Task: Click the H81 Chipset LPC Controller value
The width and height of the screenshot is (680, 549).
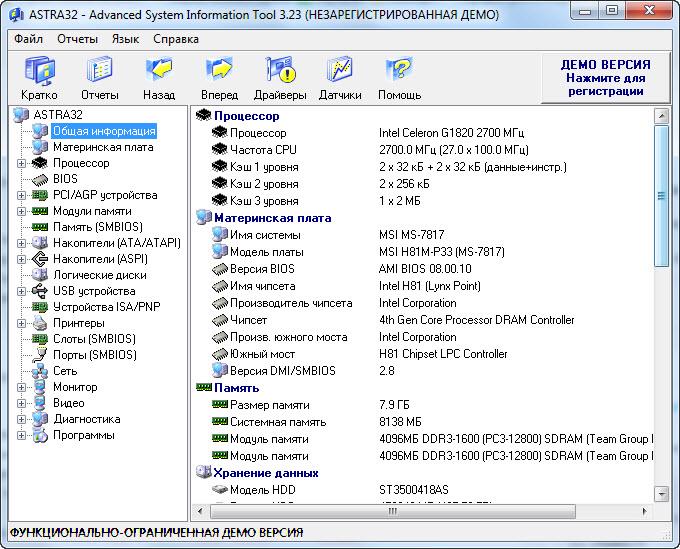Action: (x=443, y=354)
